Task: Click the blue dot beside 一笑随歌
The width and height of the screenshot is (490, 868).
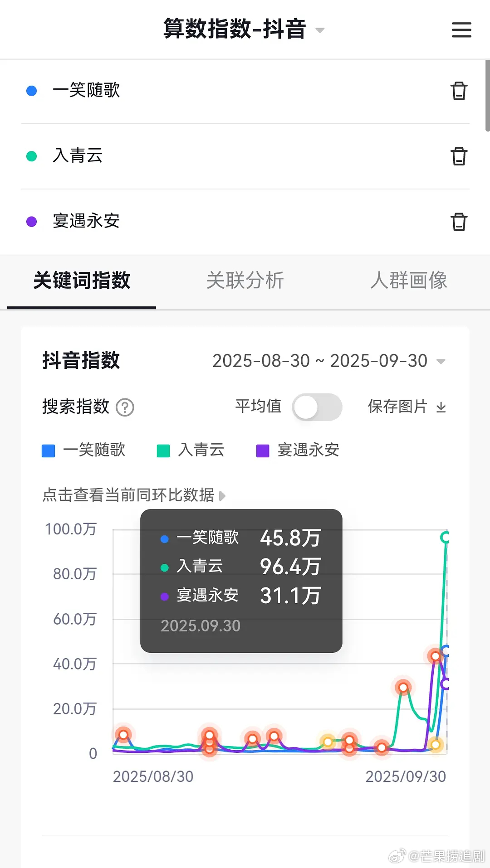Action: [x=31, y=91]
